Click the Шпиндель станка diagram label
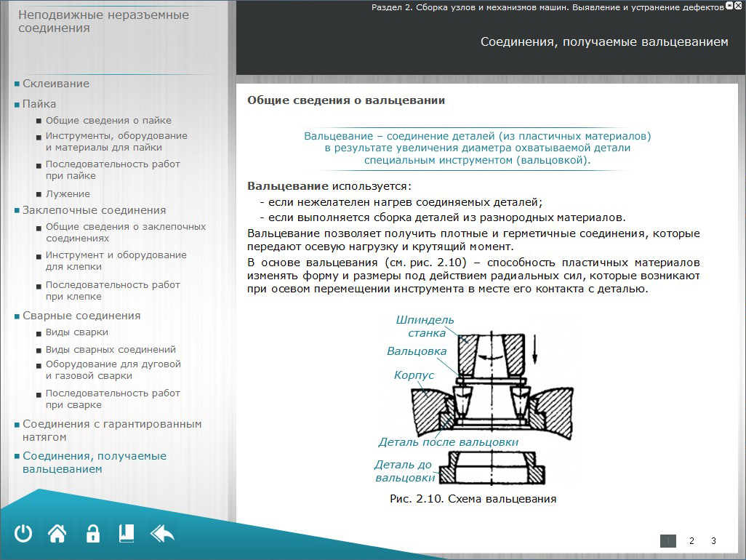 tap(425, 327)
